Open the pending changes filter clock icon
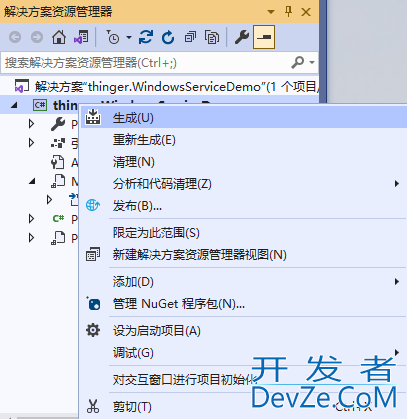Viewport: 407px width, 419px height. click(x=112, y=37)
